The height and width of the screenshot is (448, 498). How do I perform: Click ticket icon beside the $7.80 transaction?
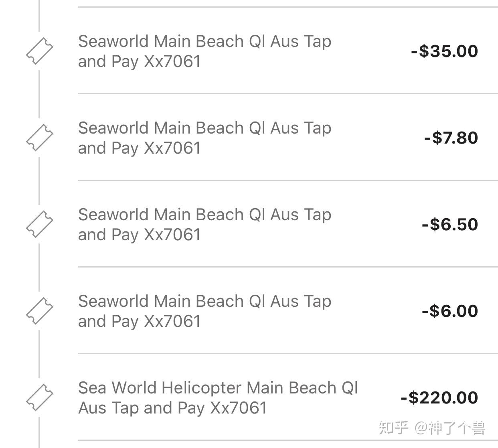[39, 138]
